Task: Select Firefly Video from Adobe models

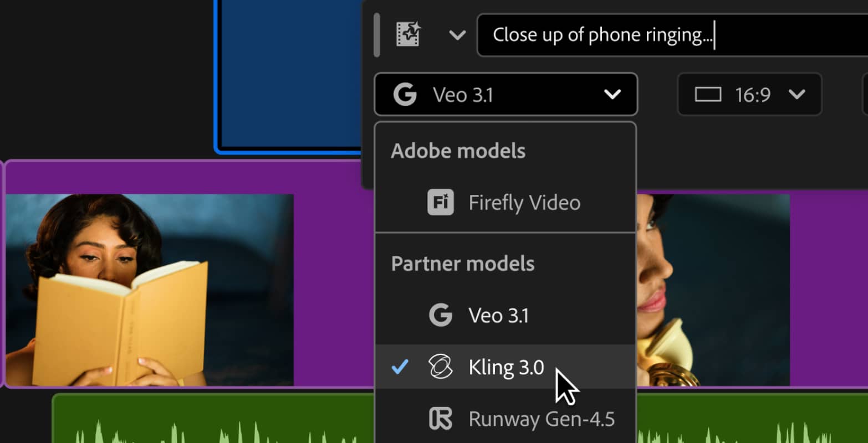Action: (506, 203)
